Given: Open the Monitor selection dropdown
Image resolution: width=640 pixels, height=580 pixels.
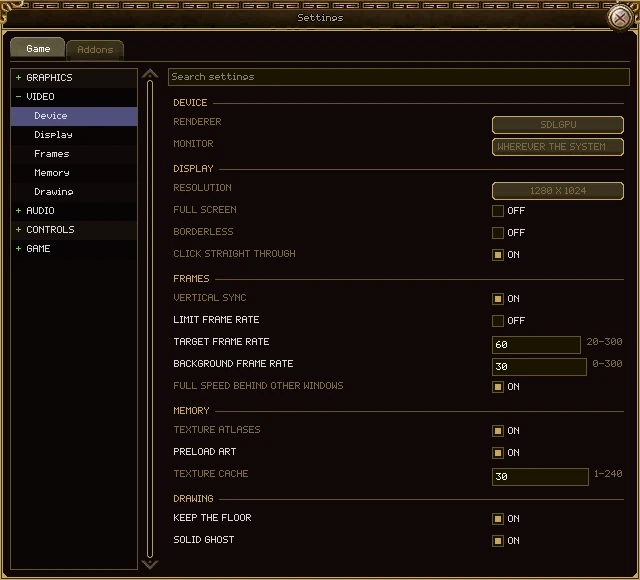Looking at the screenshot, I should point(558,147).
